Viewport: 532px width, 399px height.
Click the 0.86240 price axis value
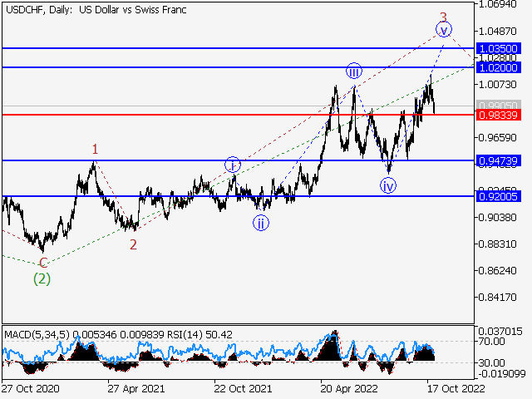[497, 271]
